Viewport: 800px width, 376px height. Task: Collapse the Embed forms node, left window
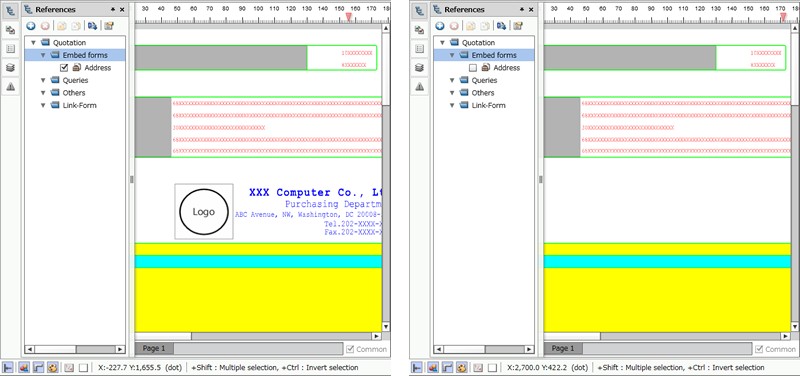tap(43, 55)
